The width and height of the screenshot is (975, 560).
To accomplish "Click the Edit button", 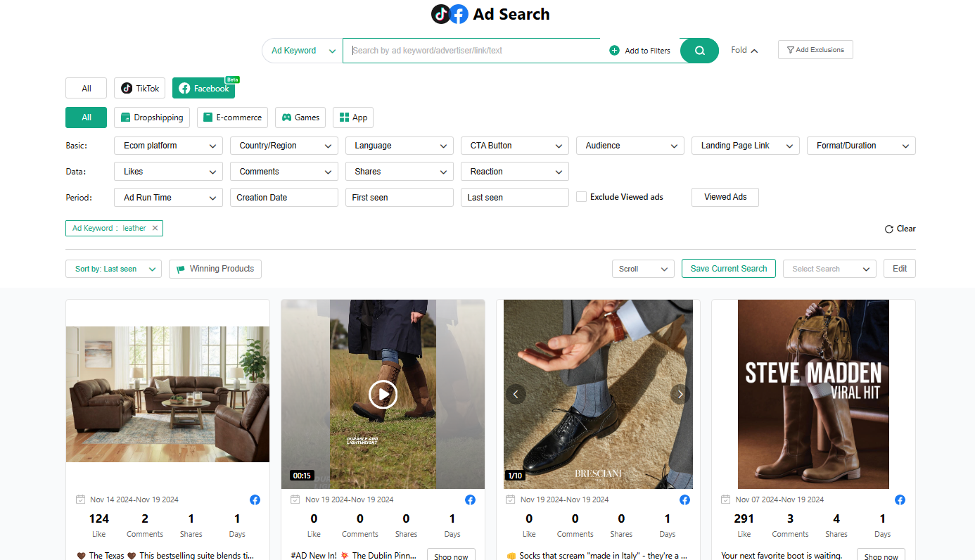I will tap(900, 269).
